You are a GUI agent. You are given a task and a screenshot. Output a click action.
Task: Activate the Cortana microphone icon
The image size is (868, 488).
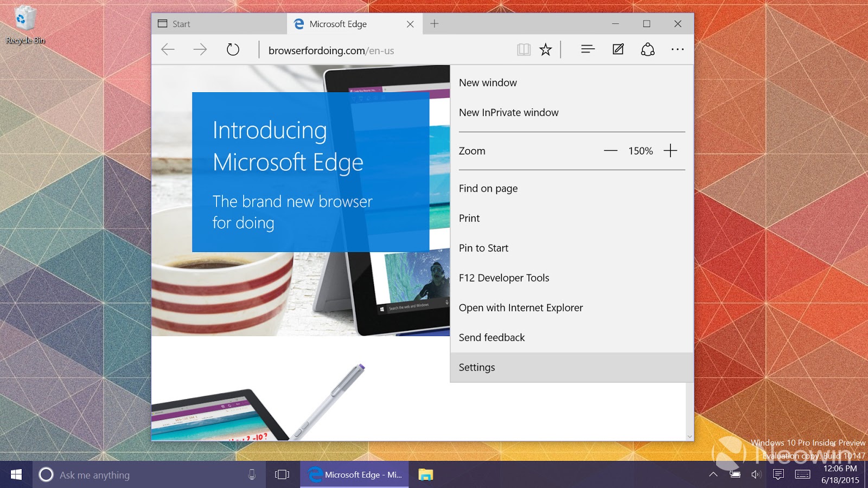click(252, 475)
